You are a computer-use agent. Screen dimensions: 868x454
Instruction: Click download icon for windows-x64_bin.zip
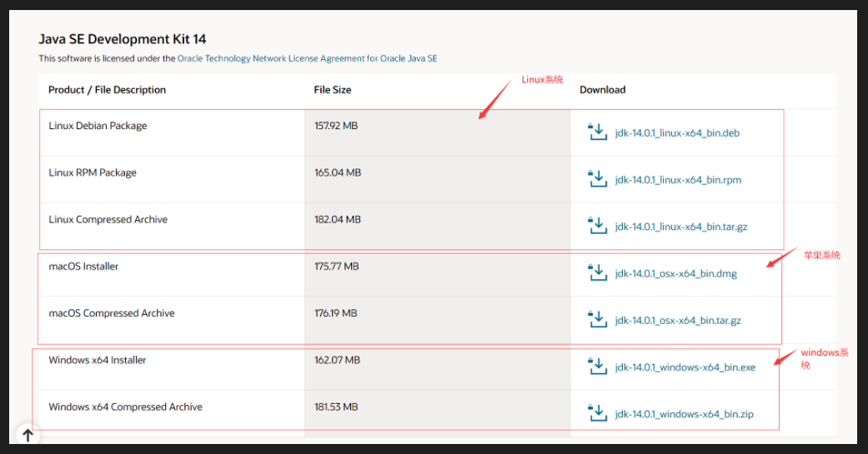[x=597, y=412]
